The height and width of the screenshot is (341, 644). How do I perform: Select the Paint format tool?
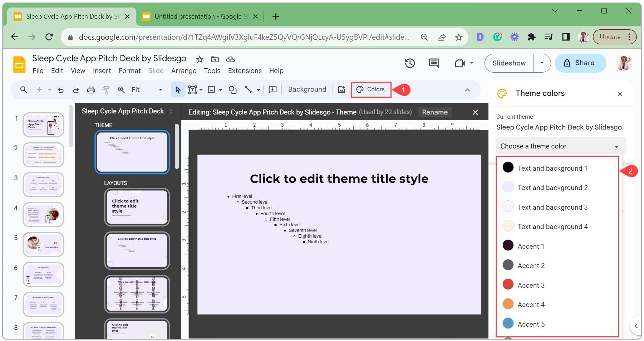tap(106, 90)
